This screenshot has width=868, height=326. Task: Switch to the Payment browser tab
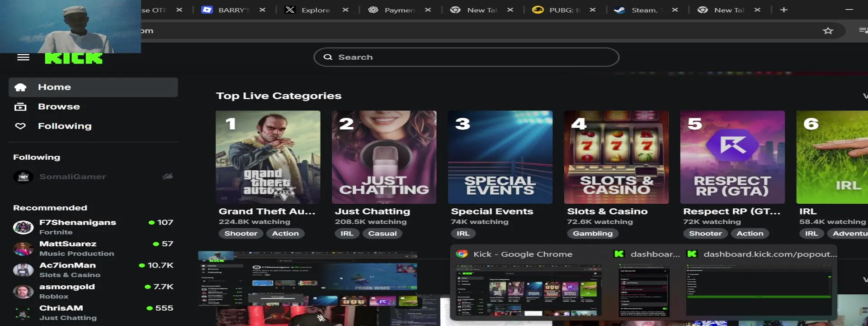pyautogui.click(x=399, y=10)
